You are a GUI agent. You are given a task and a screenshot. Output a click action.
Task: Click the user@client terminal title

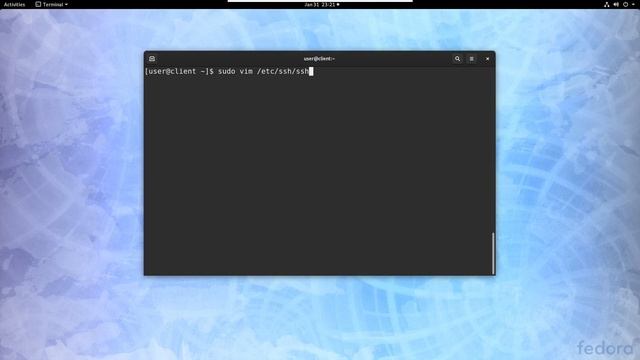pyautogui.click(x=319, y=59)
